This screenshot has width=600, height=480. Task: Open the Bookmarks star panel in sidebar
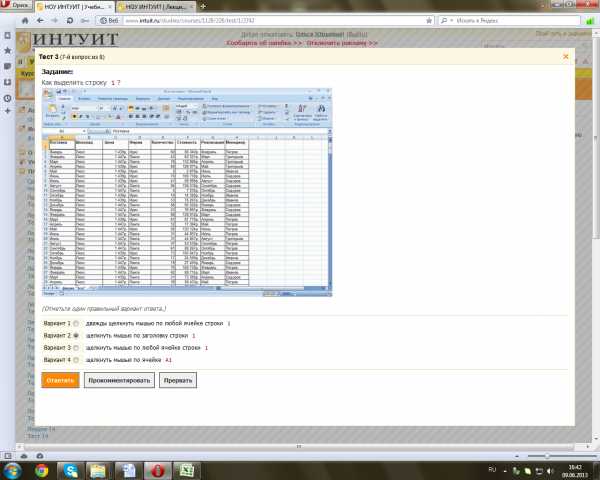pyautogui.click(x=7, y=51)
